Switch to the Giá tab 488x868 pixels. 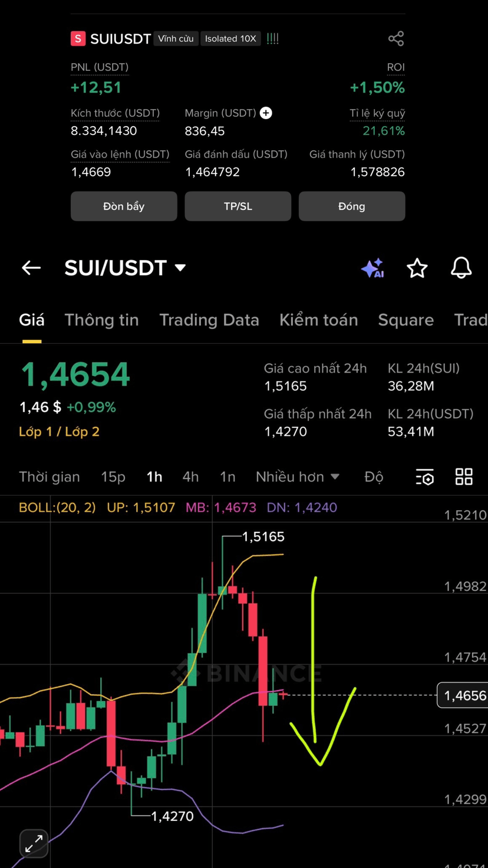coord(32,320)
